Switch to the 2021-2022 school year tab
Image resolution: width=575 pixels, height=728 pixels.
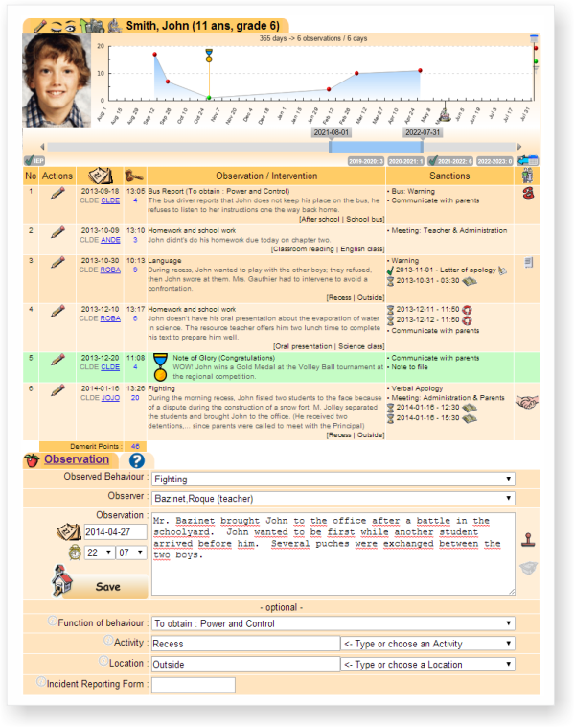click(449, 161)
